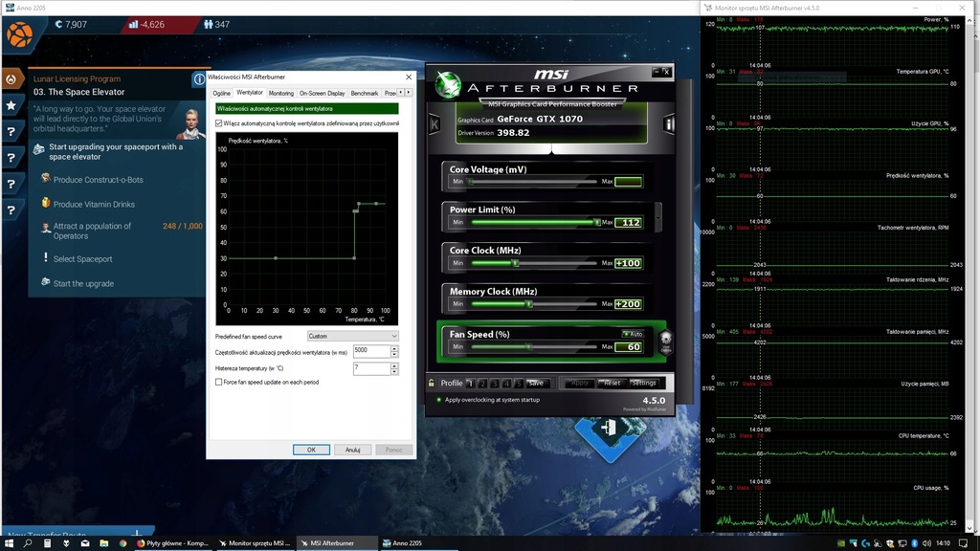Click the Power Limit slider handle
This screenshot has width=980, height=551.
click(597, 222)
